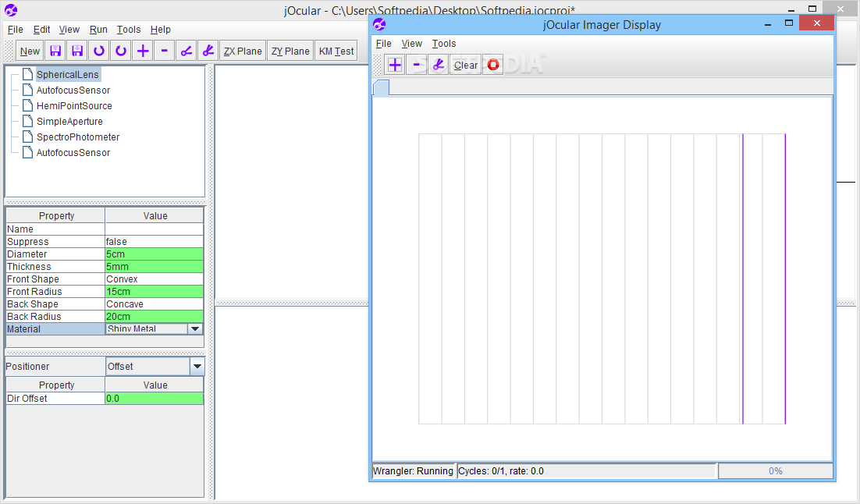Viewport: 860px width, 504px height.
Task: Switch to the ZX Plane view
Action: click(243, 51)
